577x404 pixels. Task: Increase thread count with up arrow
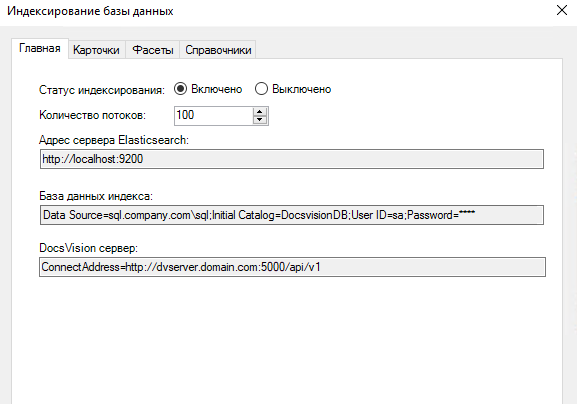260,112
